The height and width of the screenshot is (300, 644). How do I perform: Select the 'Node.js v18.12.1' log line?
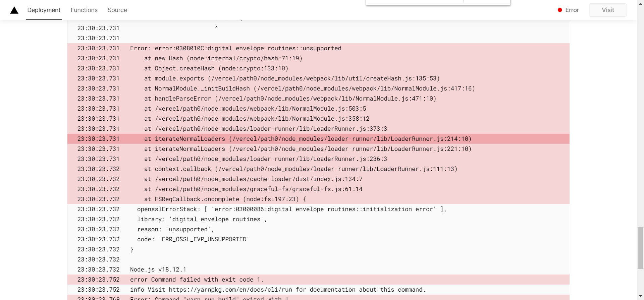[318, 269]
